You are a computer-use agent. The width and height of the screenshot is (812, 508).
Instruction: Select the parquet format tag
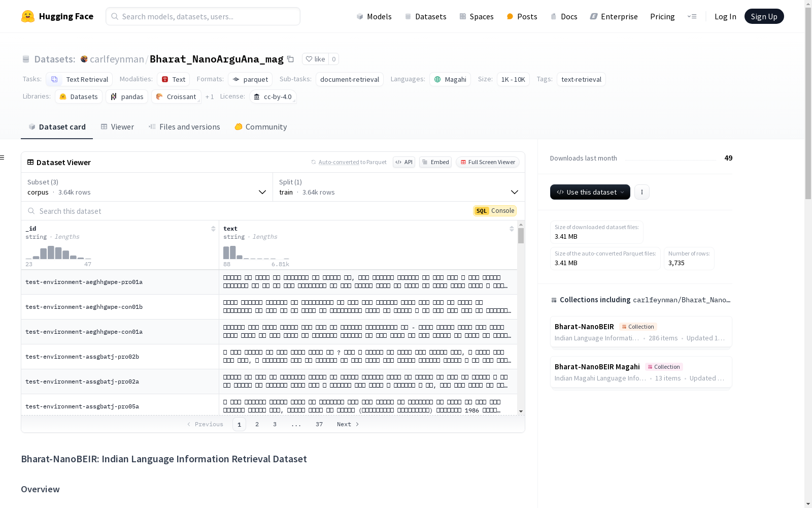pos(250,79)
